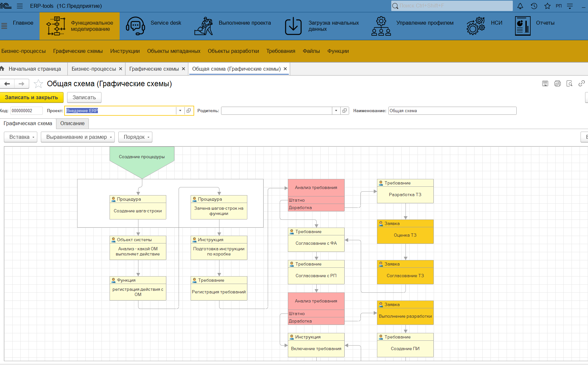Open Инструкции menu item

(125, 51)
